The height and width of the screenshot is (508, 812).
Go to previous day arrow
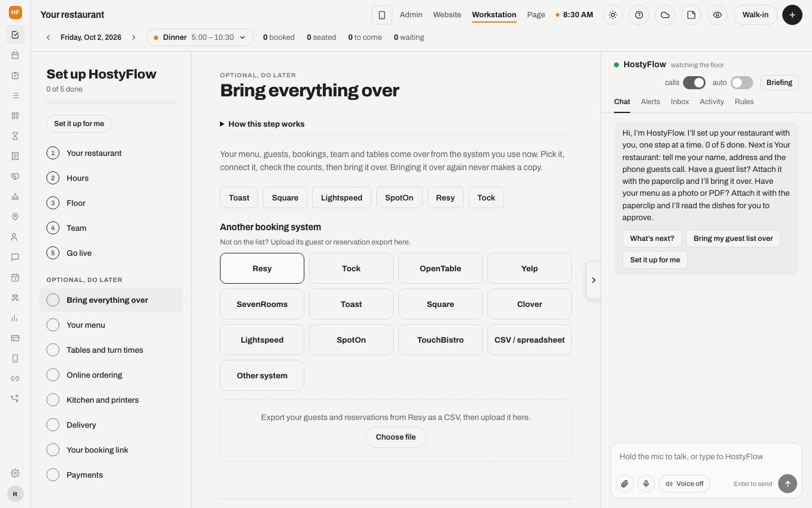pyautogui.click(x=48, y=37)
